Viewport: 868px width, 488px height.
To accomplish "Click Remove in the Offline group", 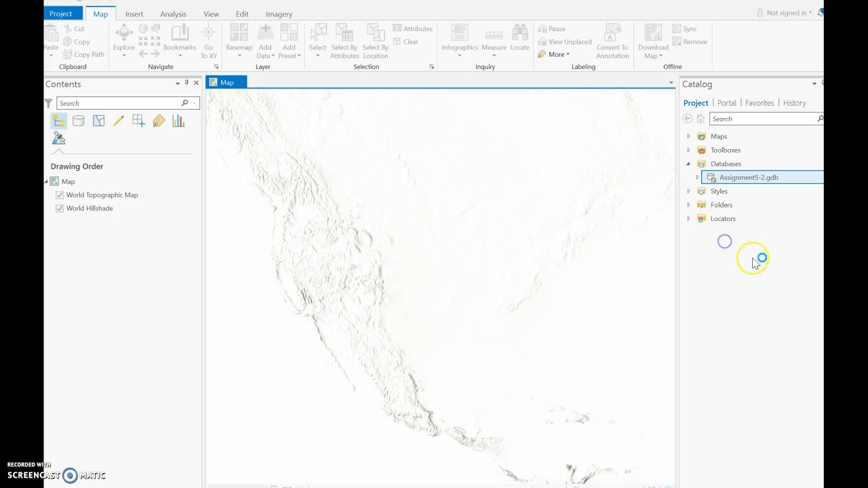I will click(x=690, y=41).
